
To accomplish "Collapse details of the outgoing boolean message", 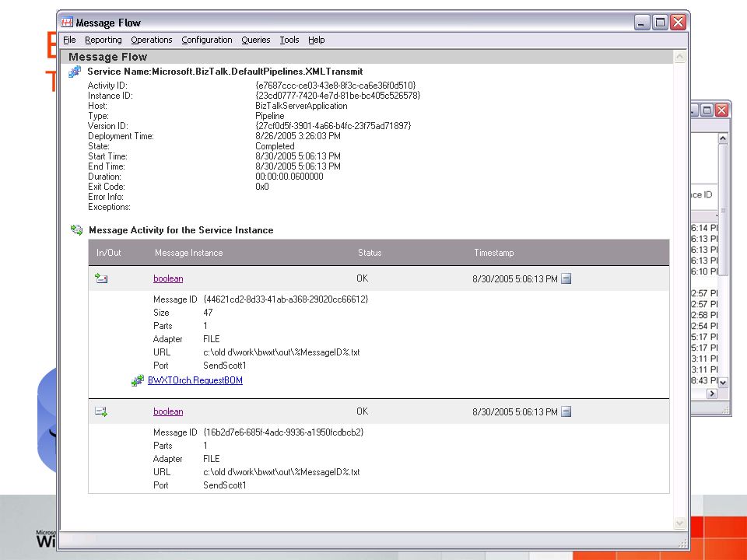I will tap(566, 411).
